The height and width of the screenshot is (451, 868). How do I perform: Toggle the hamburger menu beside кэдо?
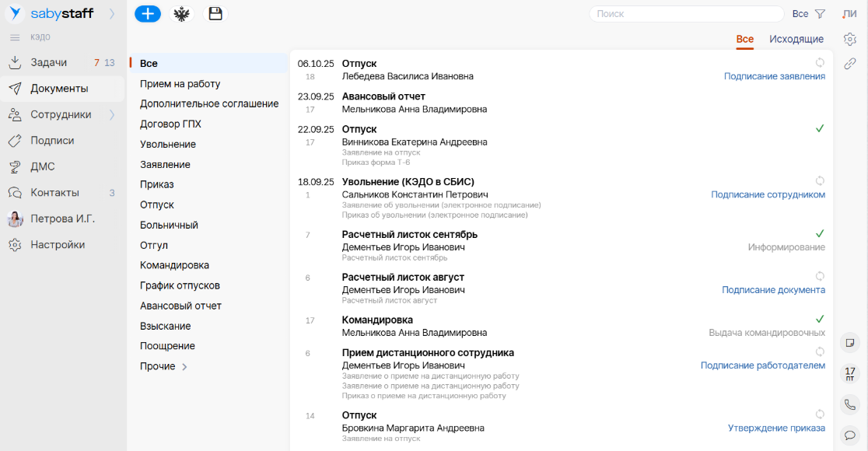15,37
